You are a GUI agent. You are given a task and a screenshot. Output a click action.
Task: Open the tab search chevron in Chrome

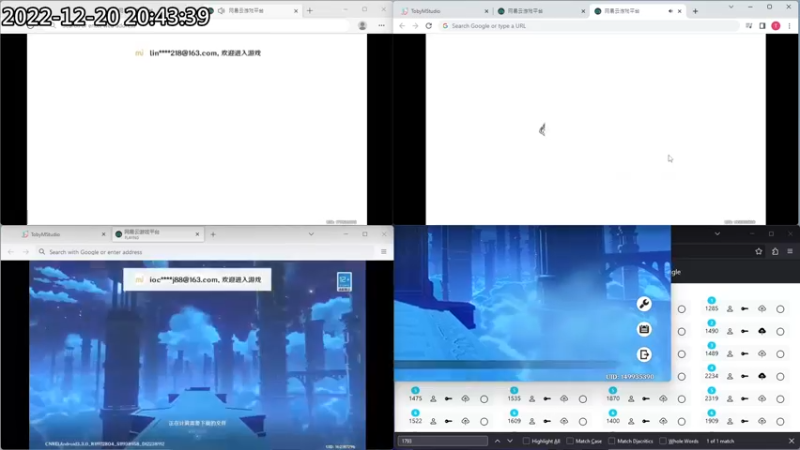point(731,7)
